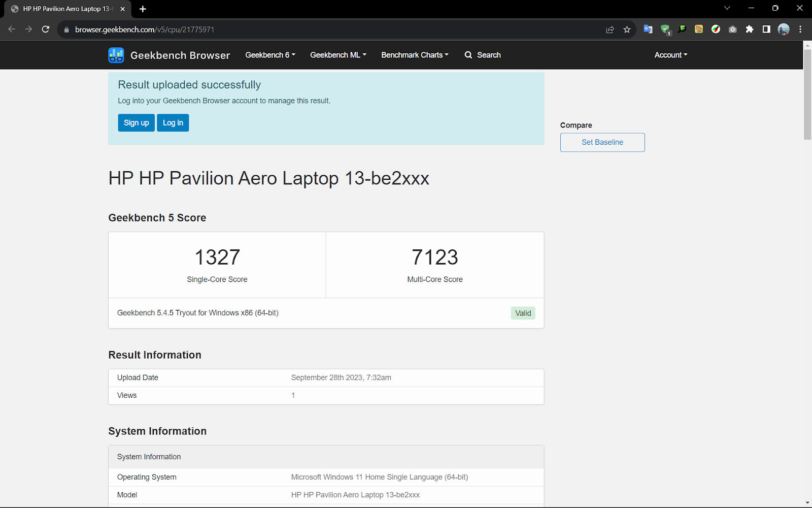Viewport: 812px width, 508px height.
Task: Click the 'Result uploaded successfully' heading
Action: pyautogui.click(x=189, y=85)
